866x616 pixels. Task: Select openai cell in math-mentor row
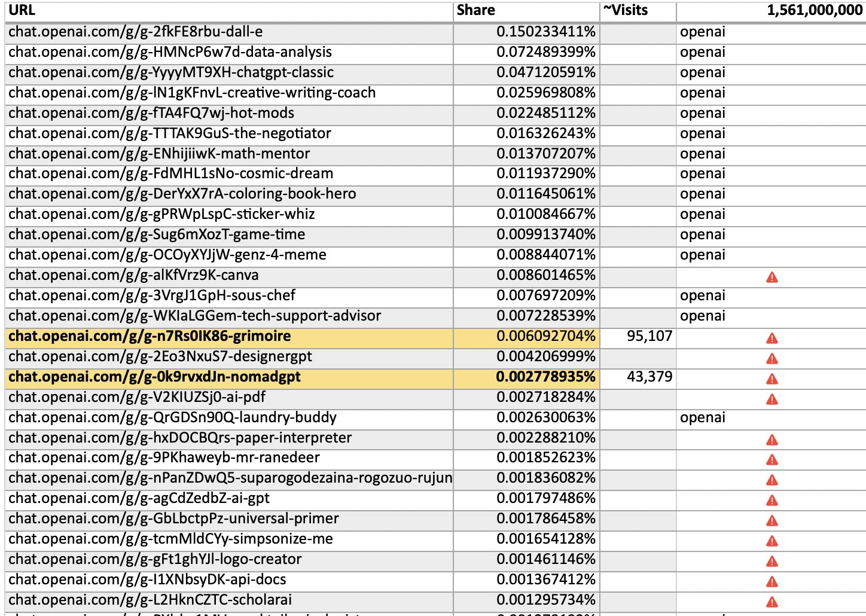click(772, 155)
